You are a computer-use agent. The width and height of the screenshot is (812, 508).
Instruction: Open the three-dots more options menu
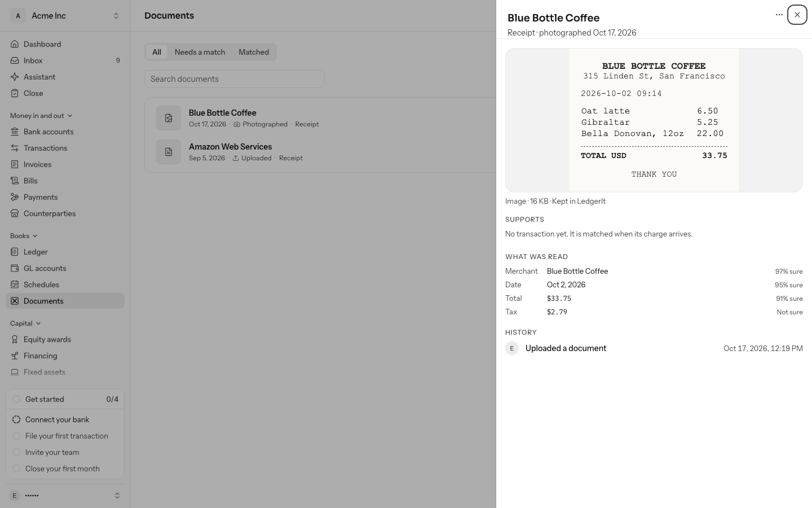coord(779,15)
